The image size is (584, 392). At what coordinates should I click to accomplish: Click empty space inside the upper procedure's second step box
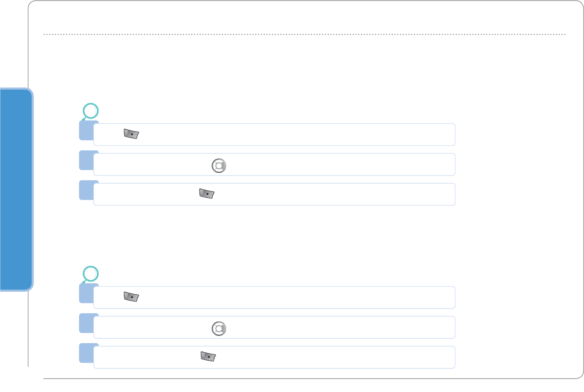click(328, 164)
